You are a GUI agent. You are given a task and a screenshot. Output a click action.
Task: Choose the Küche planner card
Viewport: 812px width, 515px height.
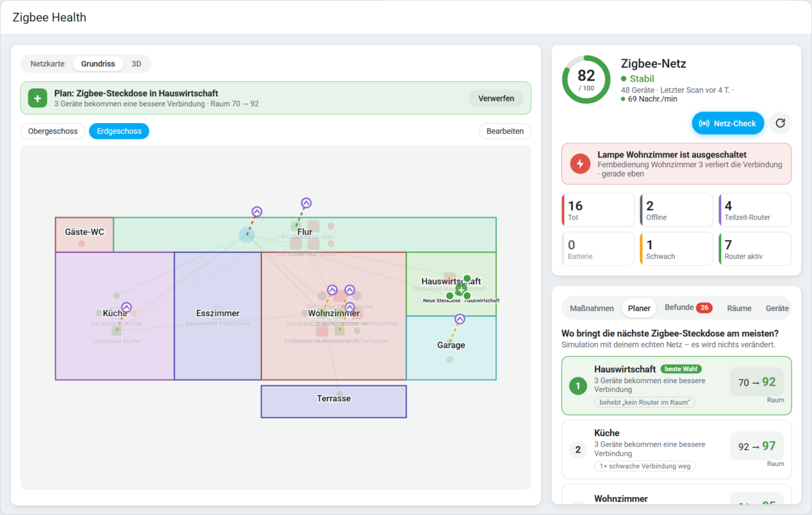[676, 449]
